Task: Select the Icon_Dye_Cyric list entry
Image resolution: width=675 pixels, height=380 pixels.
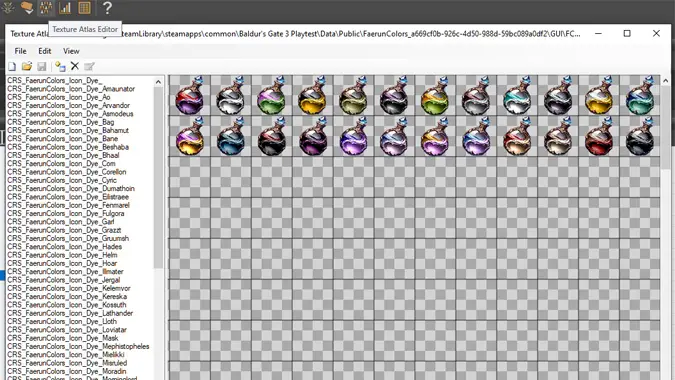Action: click(x=62, y=180)
